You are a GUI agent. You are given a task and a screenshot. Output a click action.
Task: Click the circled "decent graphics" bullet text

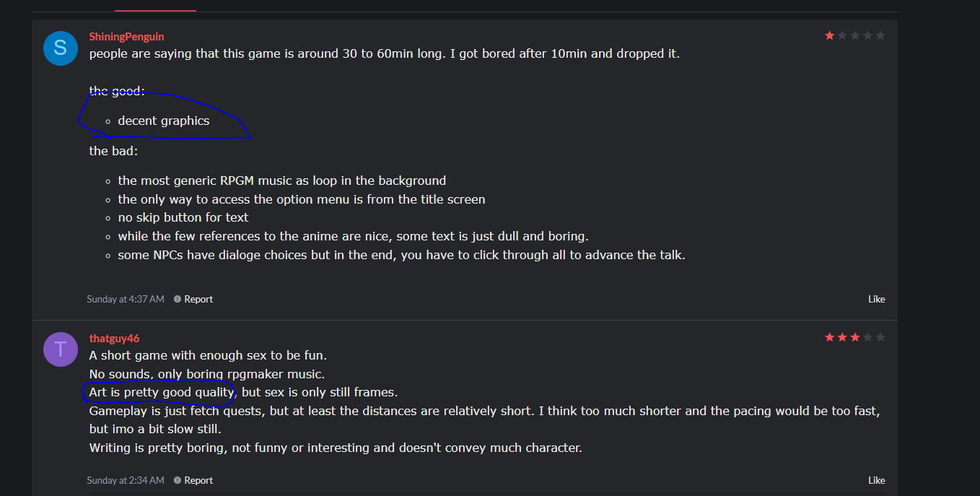(164, 121)
